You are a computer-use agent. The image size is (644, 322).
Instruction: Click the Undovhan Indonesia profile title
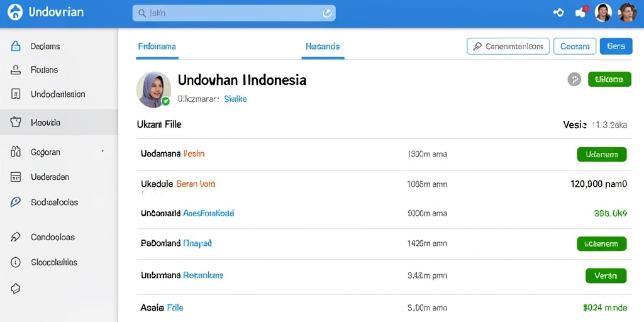pos(242,80)
